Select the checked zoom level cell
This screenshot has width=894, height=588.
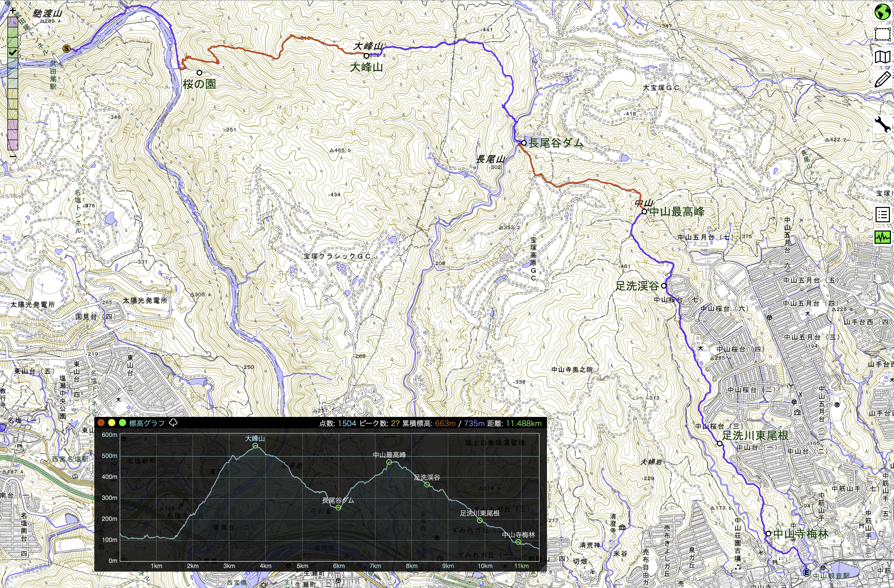point(13,52)
